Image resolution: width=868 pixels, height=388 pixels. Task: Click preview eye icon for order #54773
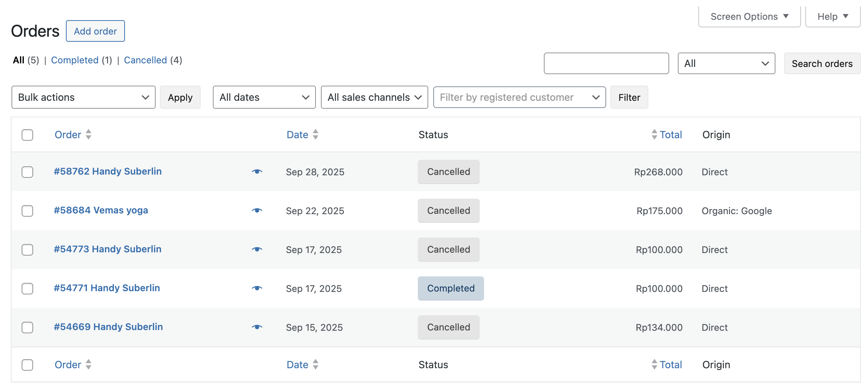(x=257, y=249)
